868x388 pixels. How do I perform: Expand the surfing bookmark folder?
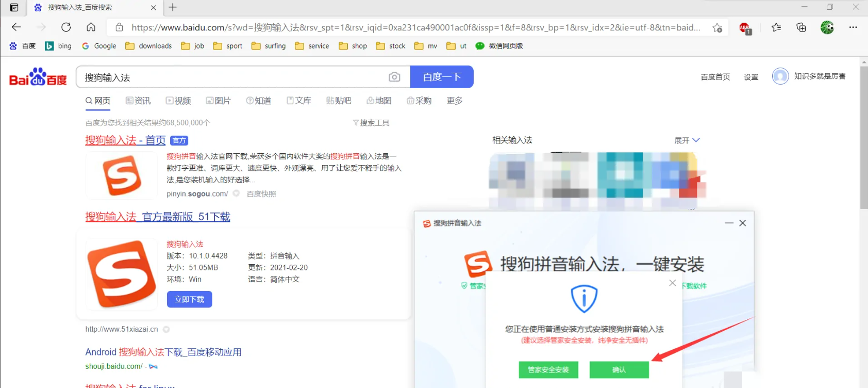(269, 46)
